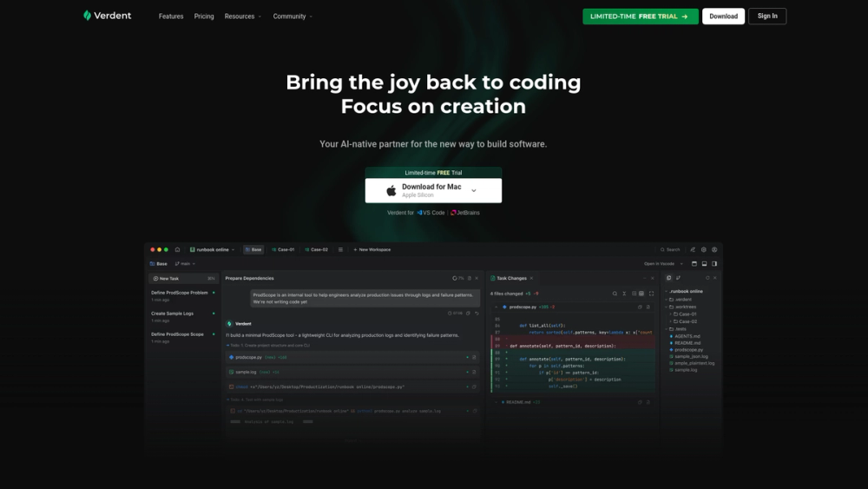Select the branch icon beside files explorer icon
The height and width of the screenshot is (489, 868).
(x=678, y=278)
